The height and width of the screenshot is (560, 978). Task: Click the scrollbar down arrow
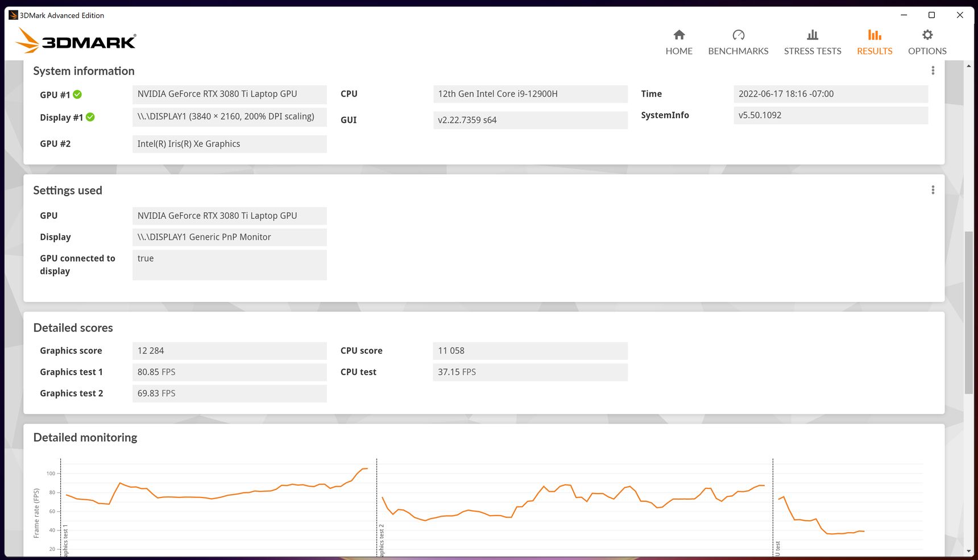[x=968, y=551]
